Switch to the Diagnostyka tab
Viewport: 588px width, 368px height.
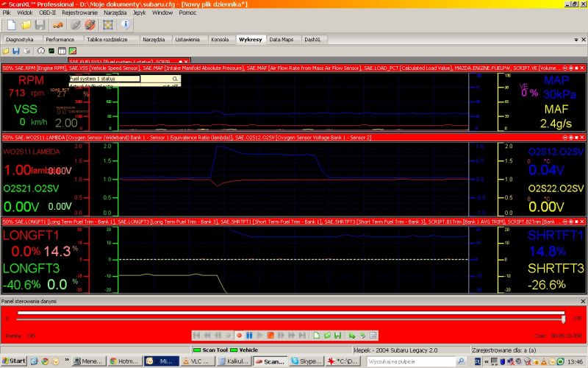click(19, 39)
